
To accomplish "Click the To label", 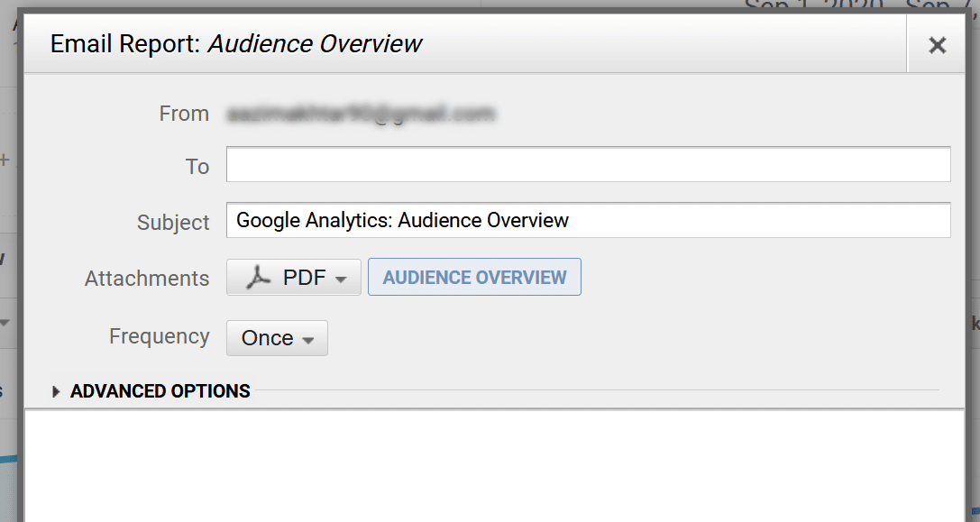I will 197,167.
